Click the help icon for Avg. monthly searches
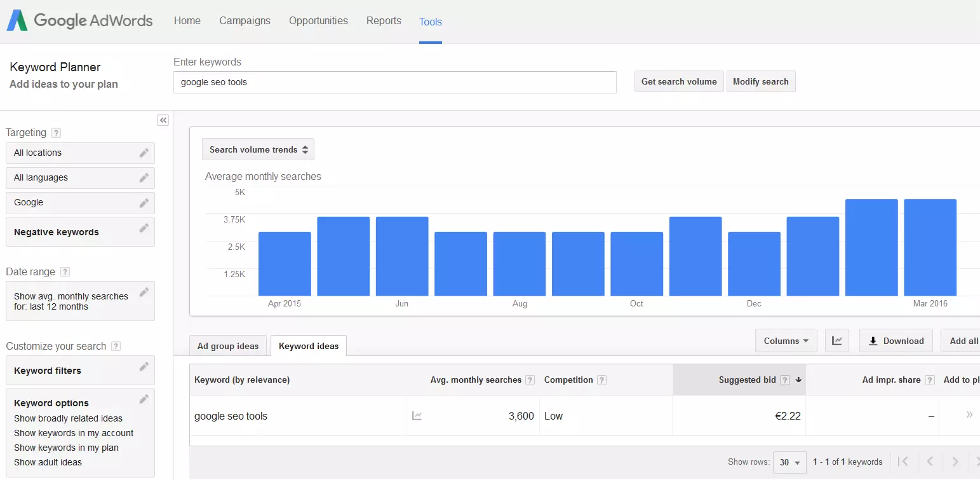Viewport: 980px width, 480px height. point(530,380)
